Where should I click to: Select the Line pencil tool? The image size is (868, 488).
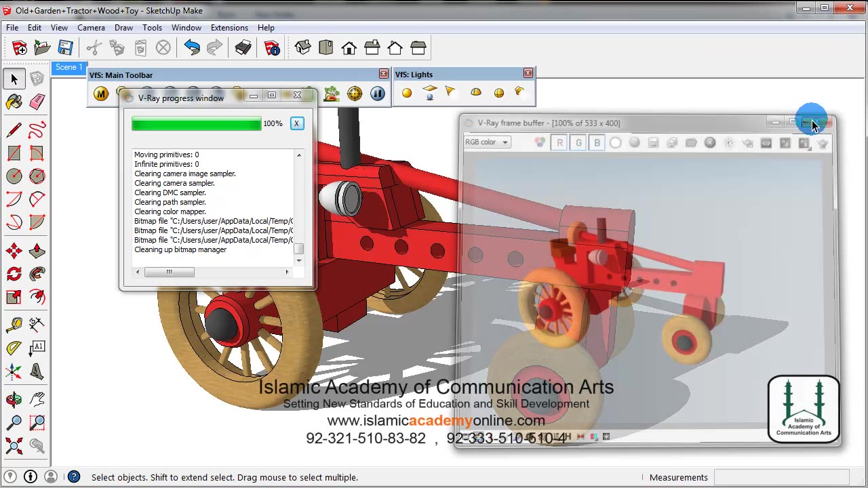click(14, 129)
